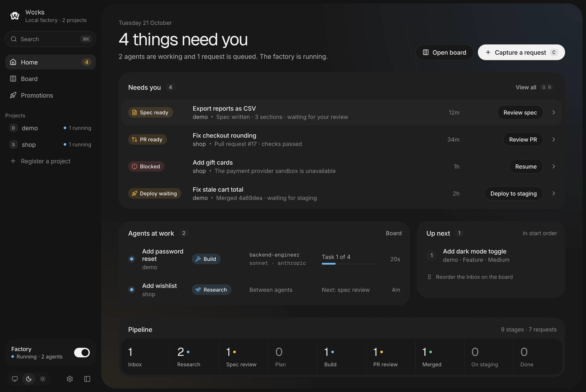Click demo project's D avatar
The image size is (586, 392).
pyautogui.click(x=13, y=128)
